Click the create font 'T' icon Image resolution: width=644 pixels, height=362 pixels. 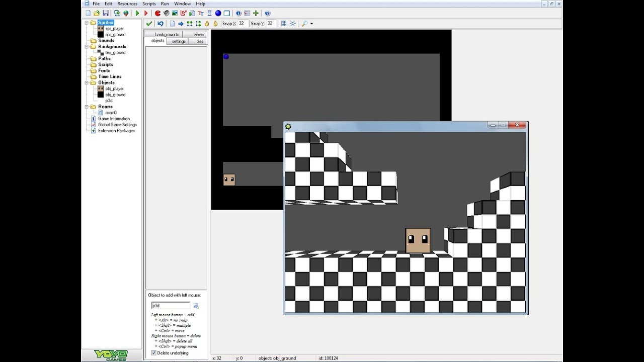(201, 14)
